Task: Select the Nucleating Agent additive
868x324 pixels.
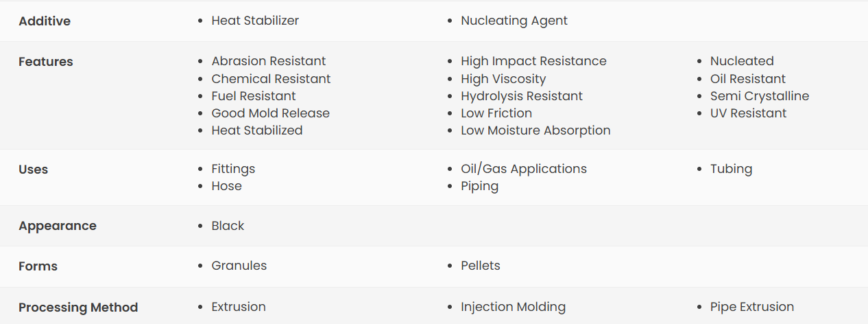Action: tap(514, 21)
